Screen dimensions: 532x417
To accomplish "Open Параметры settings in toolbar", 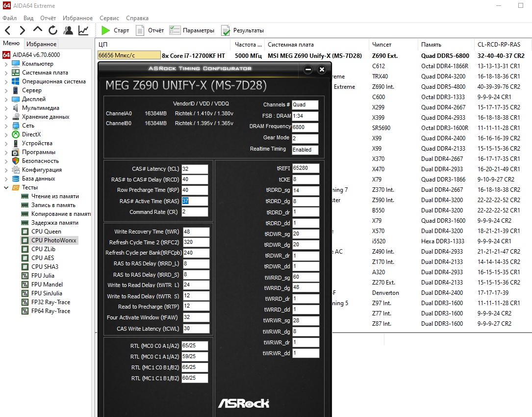I will (x=192, y=30).
